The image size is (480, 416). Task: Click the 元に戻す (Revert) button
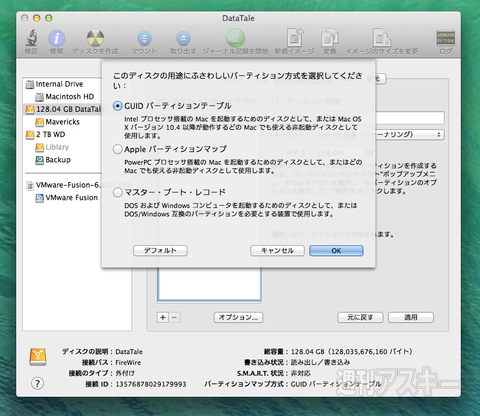[x=360, y=317]
